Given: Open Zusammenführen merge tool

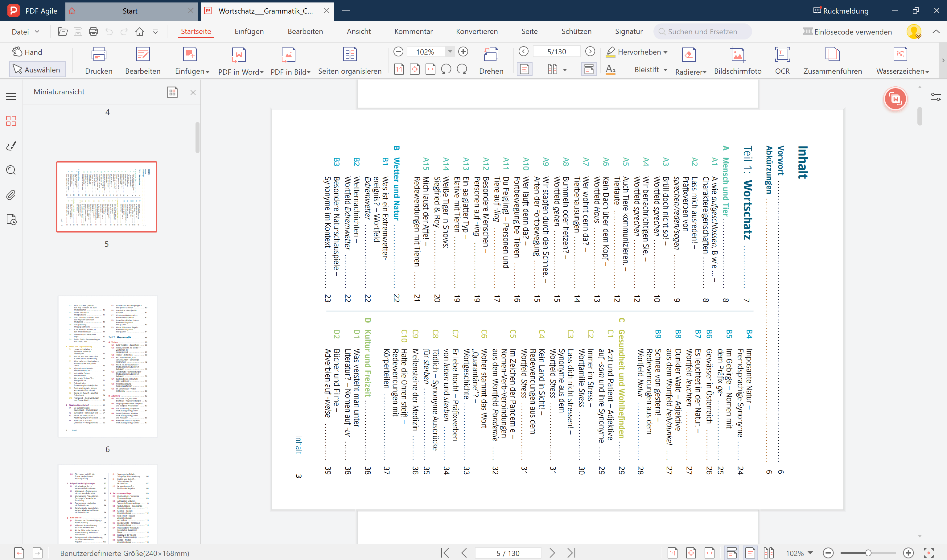Looking at the screenshot, I should 832,61.
